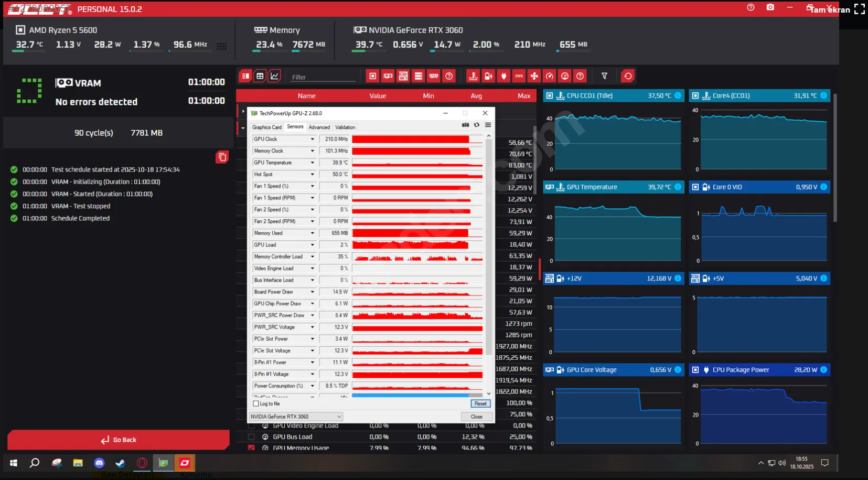Toggle the CPU sensor filter icon
The height and width of the screenshot is (480, 868).
pos(372,76)
